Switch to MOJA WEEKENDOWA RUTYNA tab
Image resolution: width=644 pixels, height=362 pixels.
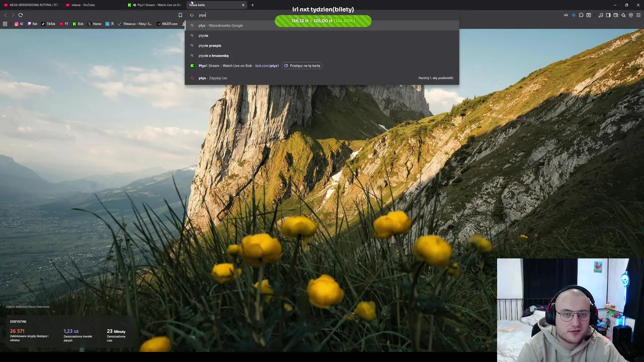coord(31,5)
